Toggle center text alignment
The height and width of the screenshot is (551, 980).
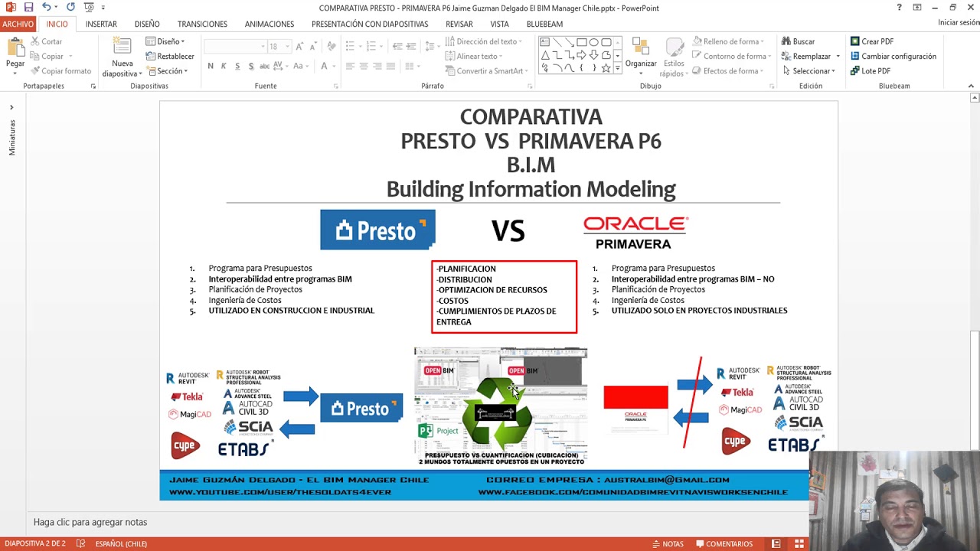click(x=364, y=66)
